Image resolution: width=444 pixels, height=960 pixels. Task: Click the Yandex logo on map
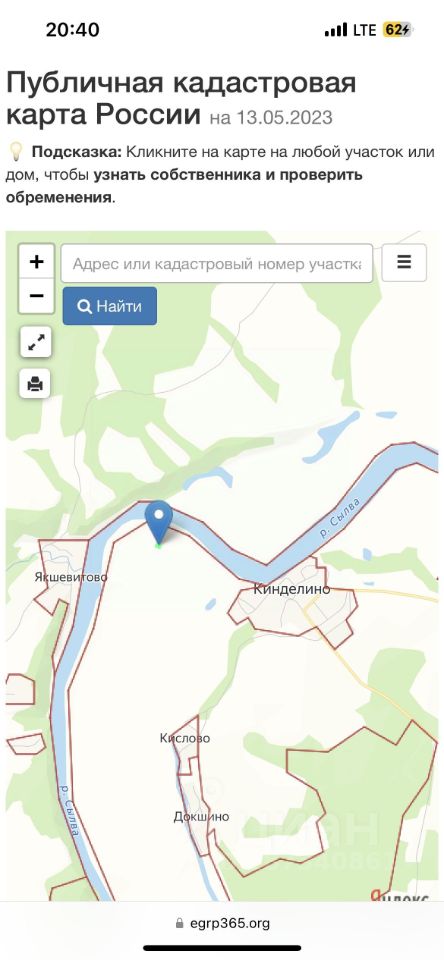coord(401,894)
